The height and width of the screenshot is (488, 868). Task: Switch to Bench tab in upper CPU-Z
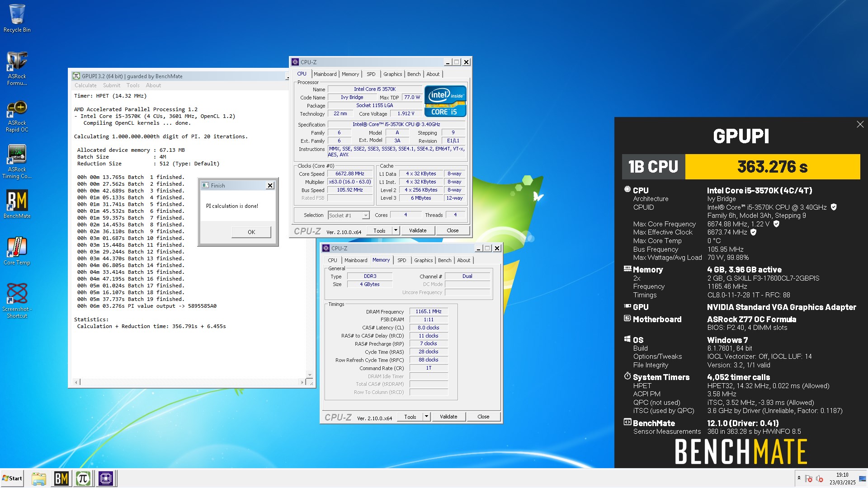(x=414, y=74)
